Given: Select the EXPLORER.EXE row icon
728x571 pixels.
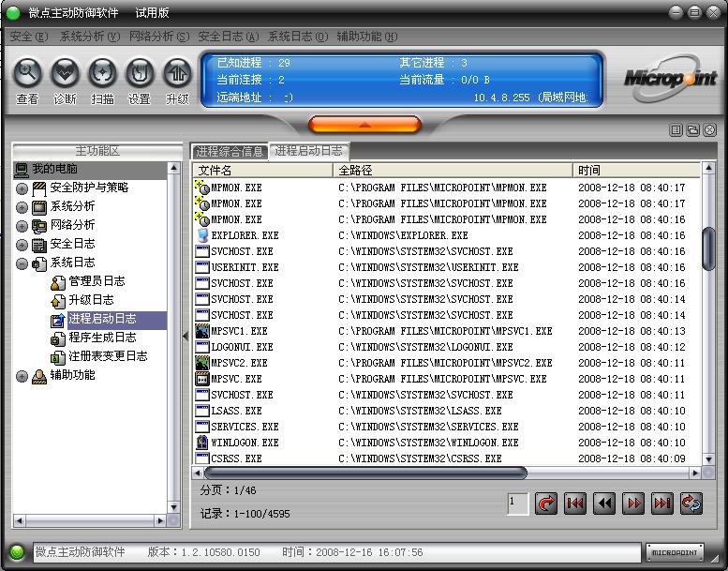Looking at the screenshot, I should pos(202,235).
